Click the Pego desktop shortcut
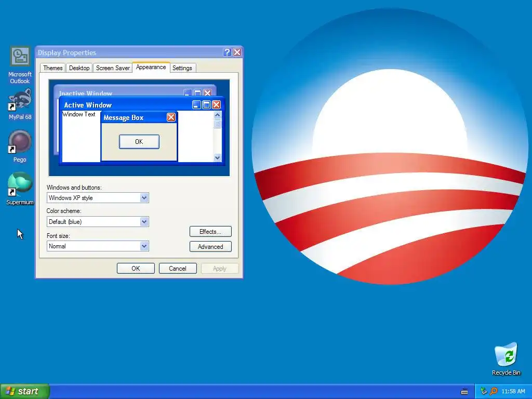 coord(20,146)
